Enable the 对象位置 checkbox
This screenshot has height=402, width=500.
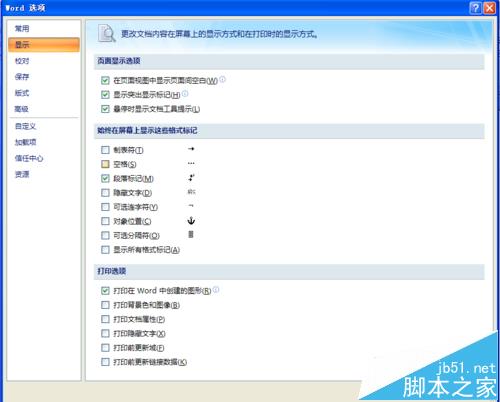tap(105, 221)
